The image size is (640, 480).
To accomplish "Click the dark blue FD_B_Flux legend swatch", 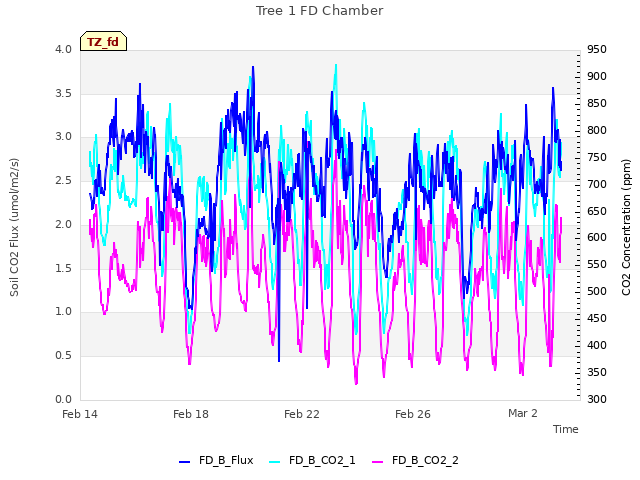I will [184, 462].
